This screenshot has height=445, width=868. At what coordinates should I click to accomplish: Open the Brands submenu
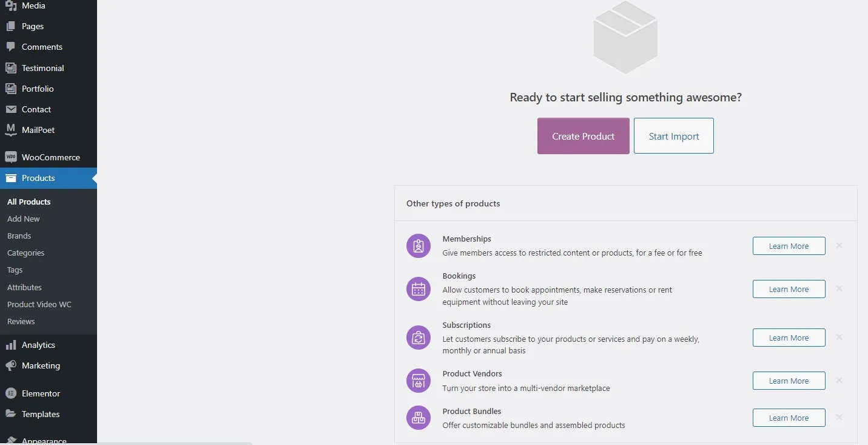pos(19,236)
